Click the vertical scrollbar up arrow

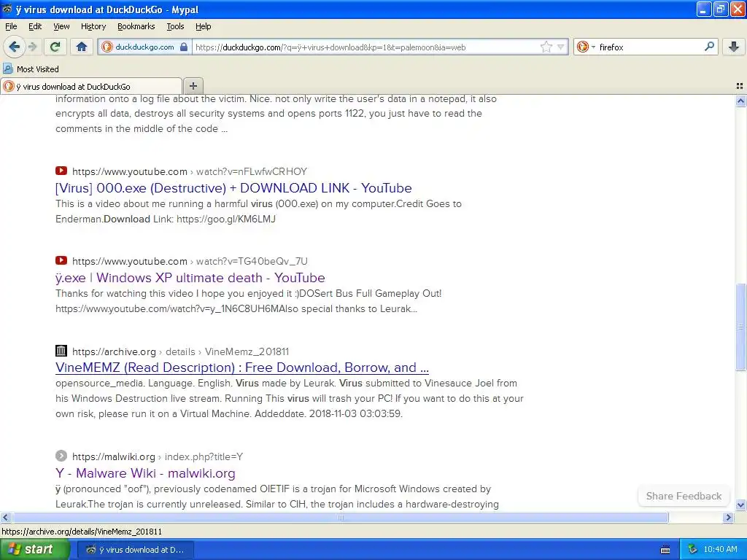coord(740,101)
